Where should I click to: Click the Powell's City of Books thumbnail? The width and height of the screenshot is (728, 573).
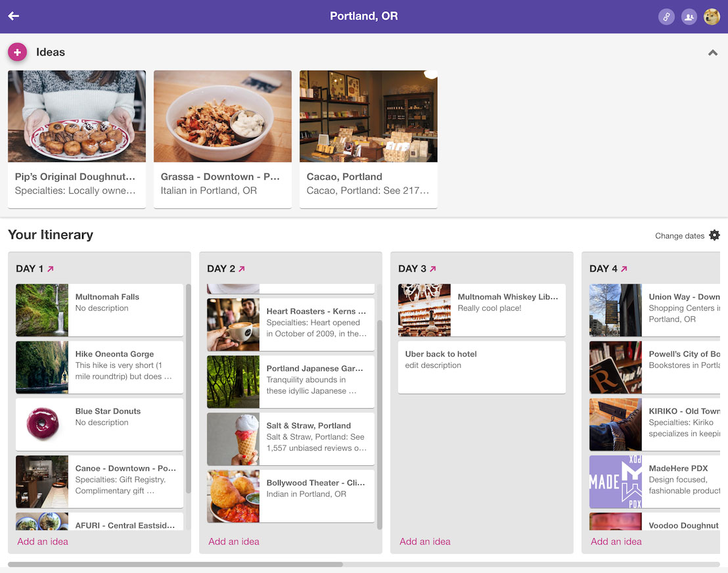616,367
